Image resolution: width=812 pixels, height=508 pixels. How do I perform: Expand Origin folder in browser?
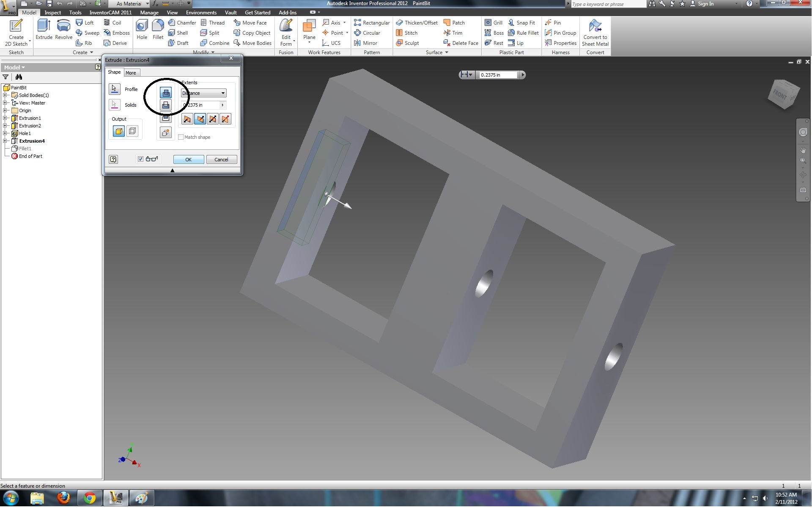point(5,110)
